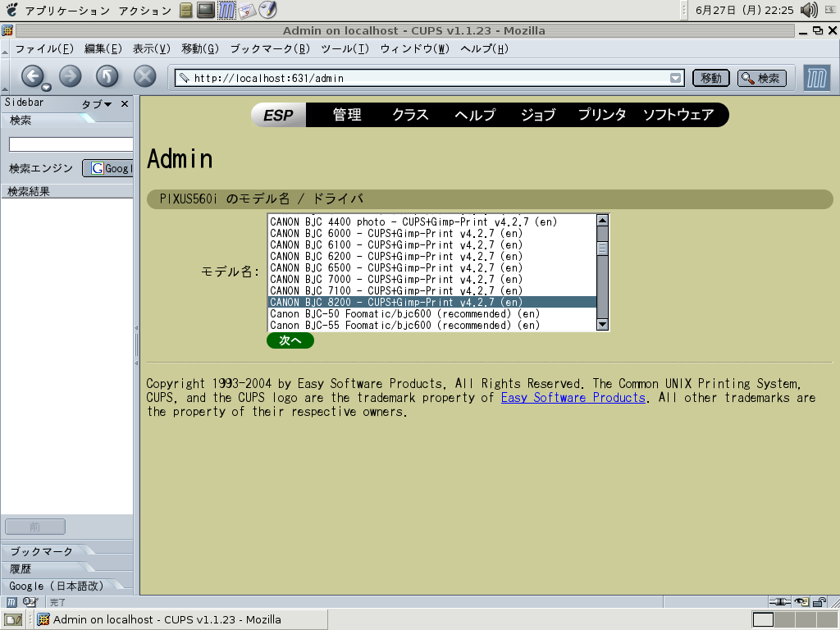Click the bookmark tag icon in URL bar
Screen dimensions: 840x630
[x=184, y=78]
